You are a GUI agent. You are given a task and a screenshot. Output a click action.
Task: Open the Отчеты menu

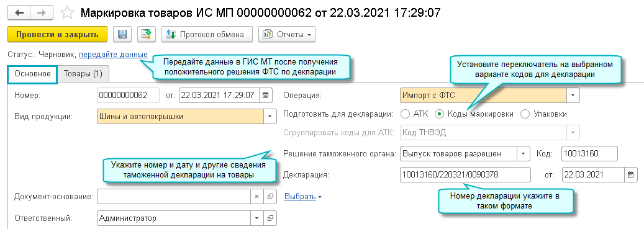pyautogui.click(x=287, y=35)
